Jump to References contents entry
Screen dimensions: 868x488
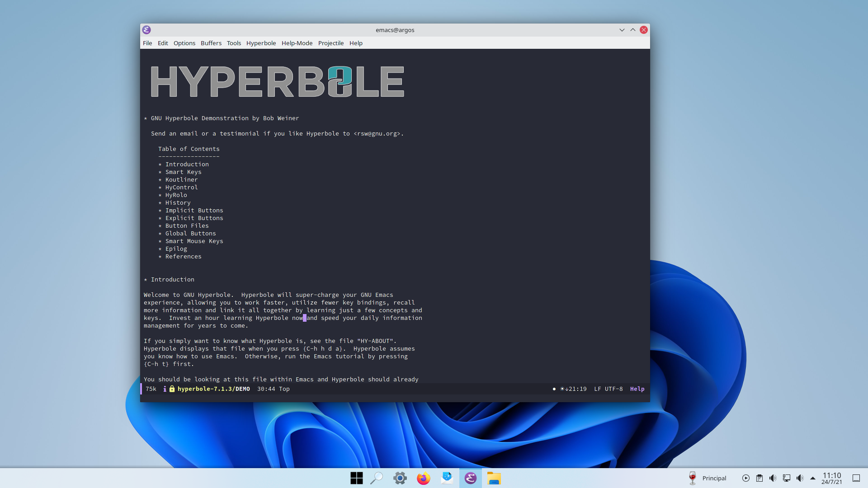183,257
